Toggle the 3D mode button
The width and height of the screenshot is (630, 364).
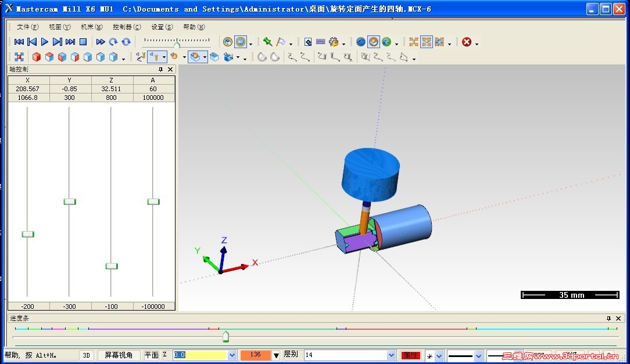[x=87, y=355]
